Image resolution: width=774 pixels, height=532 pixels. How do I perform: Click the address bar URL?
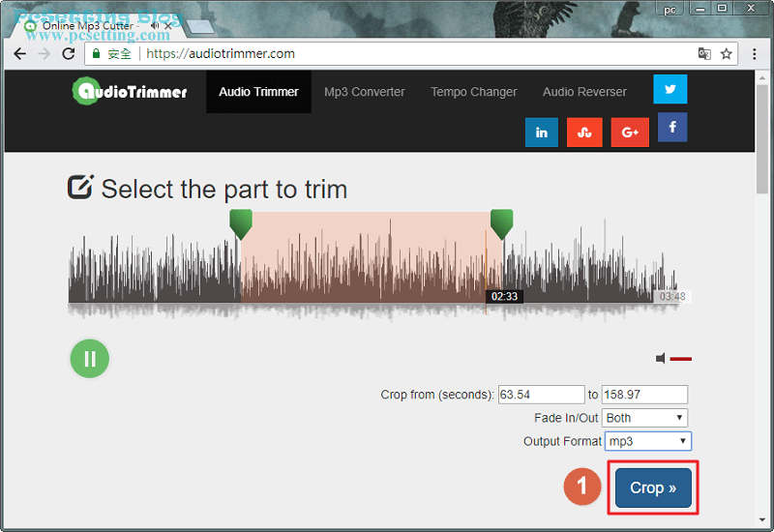[221, 53]
